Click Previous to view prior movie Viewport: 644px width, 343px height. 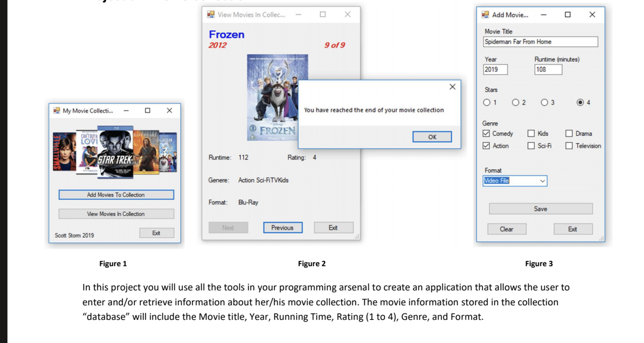click(282, 227)
